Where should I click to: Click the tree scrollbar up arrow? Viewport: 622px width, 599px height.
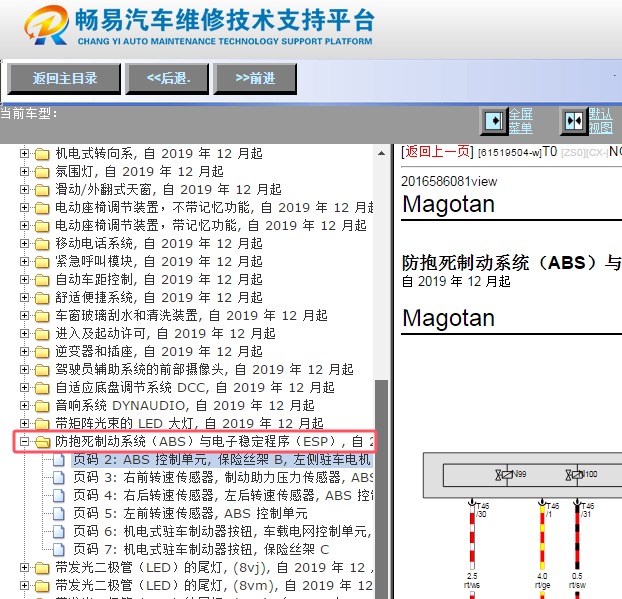(381, 153)
